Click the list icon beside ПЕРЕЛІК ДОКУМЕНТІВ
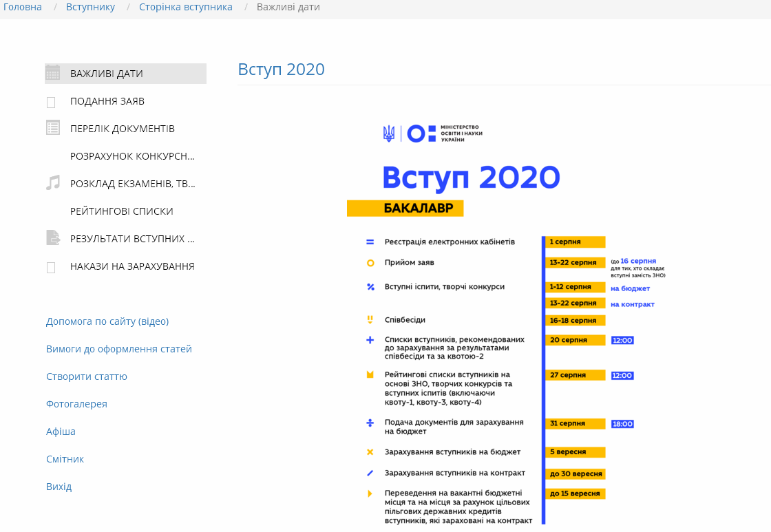771x532 pixels. point(51,127)
